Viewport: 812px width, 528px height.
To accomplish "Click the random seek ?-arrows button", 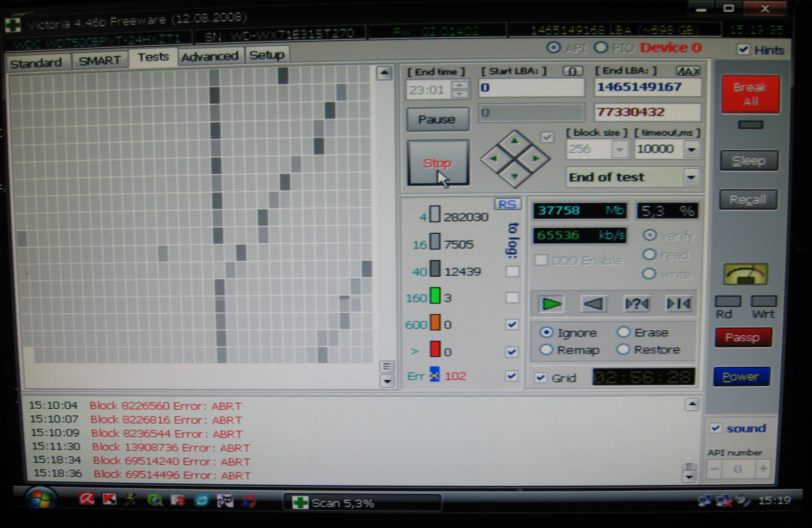I will click(x=637, y=304).
